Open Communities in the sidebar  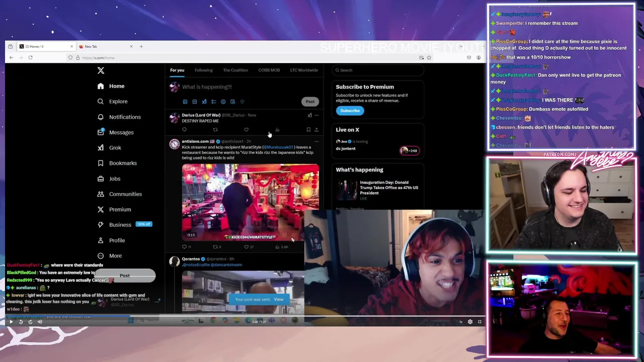pos(120,194)
